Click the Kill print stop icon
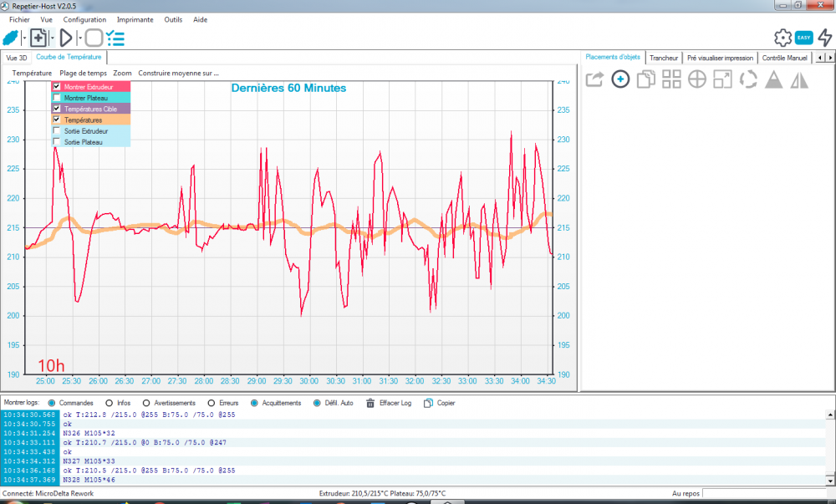Viewport: 836px width, 504px height. [94, 38]
